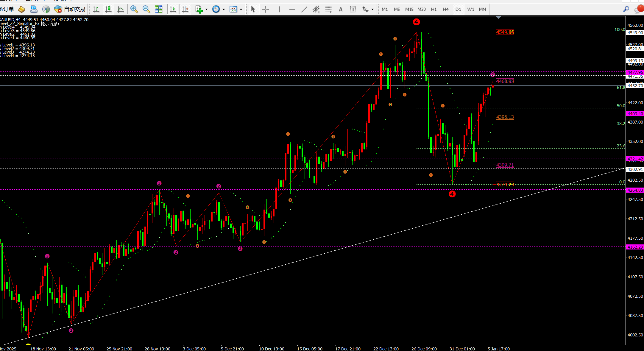Switch to H4 timeframe
644x351 pixels.
pyautogui.click(x=446, y=9)
